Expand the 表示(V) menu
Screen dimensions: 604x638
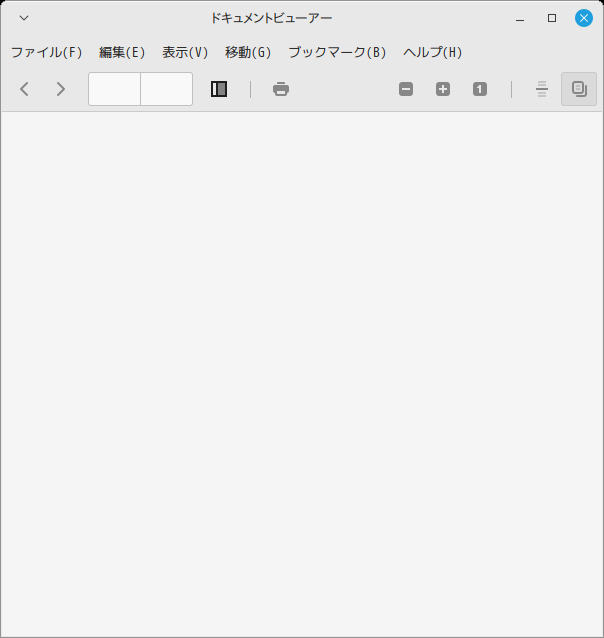click(x=185, y=52)
